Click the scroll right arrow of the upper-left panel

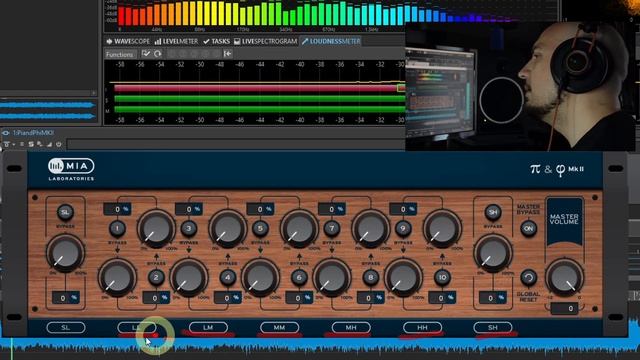coord(93,93)
